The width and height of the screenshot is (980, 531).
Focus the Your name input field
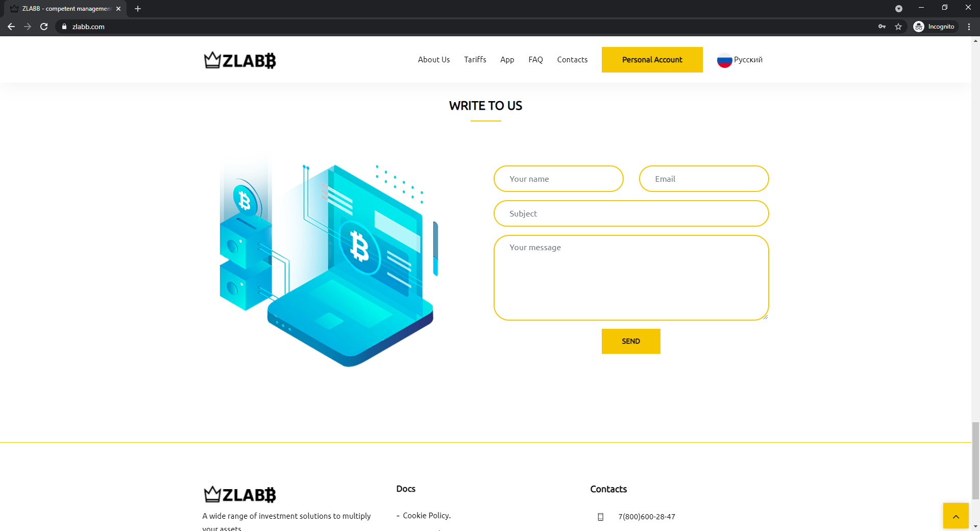click(558, 179)
